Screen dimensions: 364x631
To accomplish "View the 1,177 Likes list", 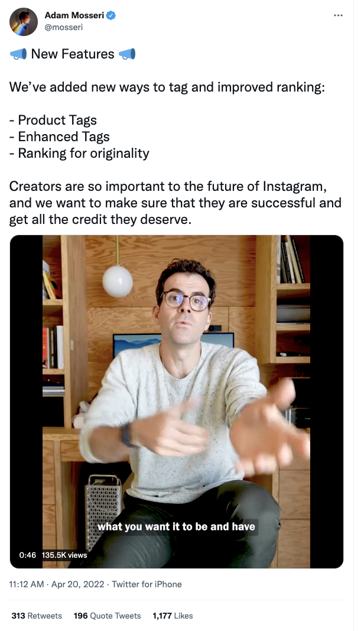I will [x=173, y=616].
